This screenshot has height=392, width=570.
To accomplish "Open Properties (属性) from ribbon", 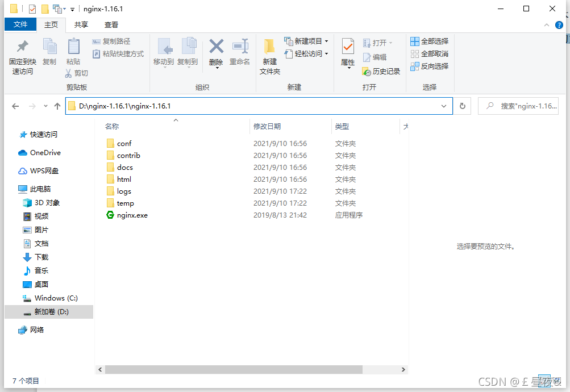I will coord(348,53).
